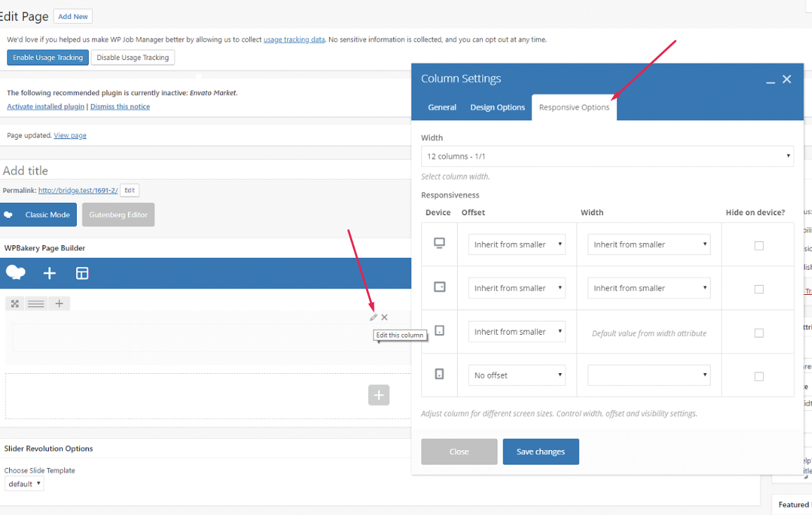Check Hide on device for landscape tablet
The image size is (812, 515).
click(x=759, y=289)
